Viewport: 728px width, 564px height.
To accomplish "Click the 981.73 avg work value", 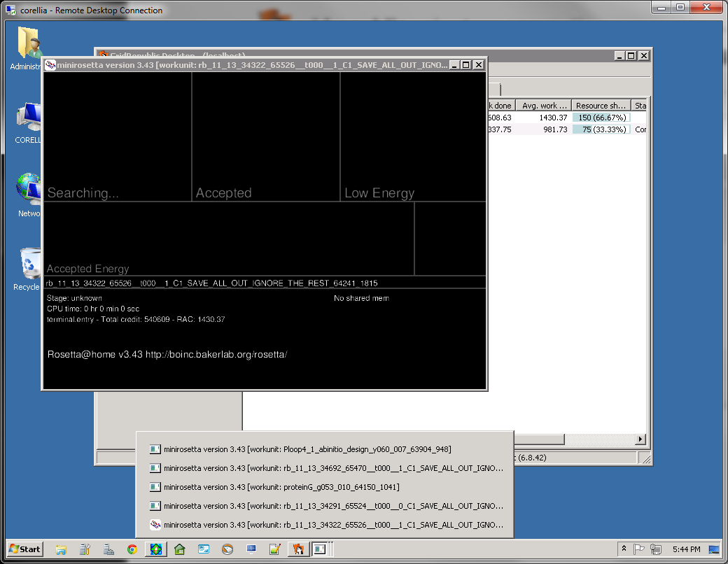I will point(555,129).
